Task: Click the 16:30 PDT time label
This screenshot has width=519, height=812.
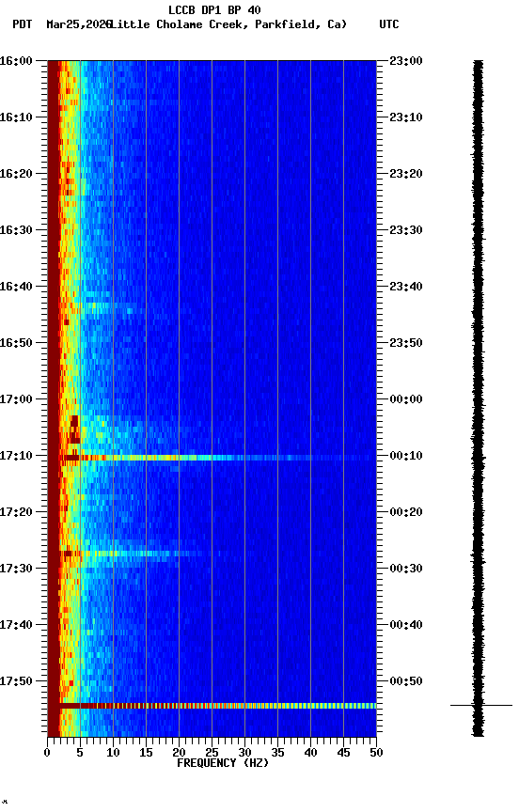Action: click(16, 230)
